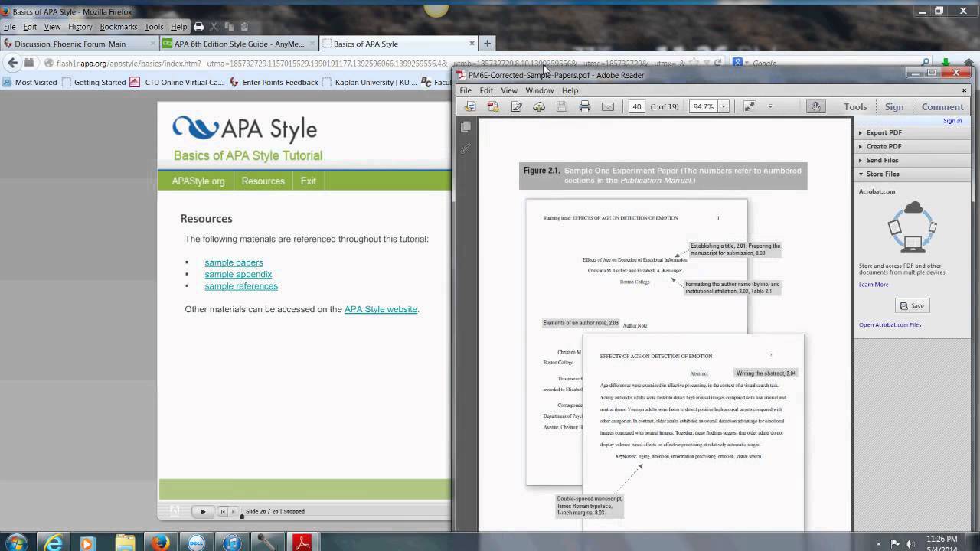Play the tutorial with the play button

point(202,511)
